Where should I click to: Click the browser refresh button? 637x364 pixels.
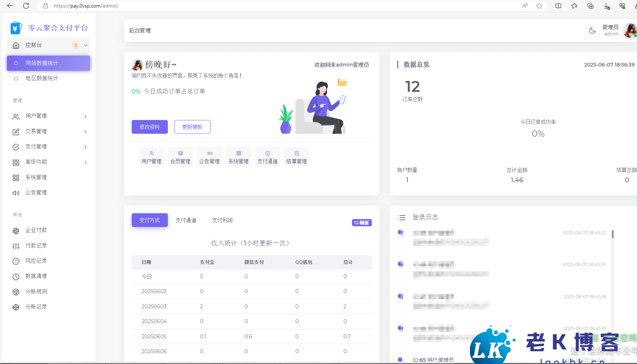26,6
